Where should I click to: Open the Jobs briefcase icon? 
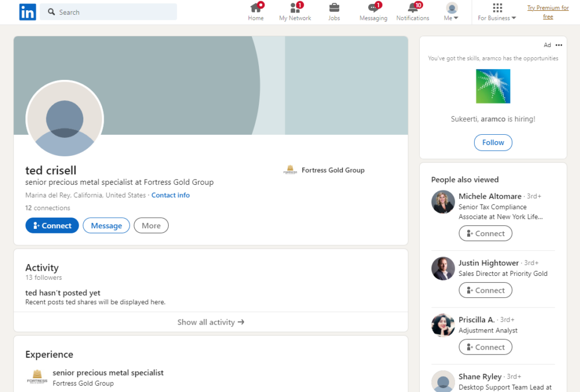click(334, 8)
